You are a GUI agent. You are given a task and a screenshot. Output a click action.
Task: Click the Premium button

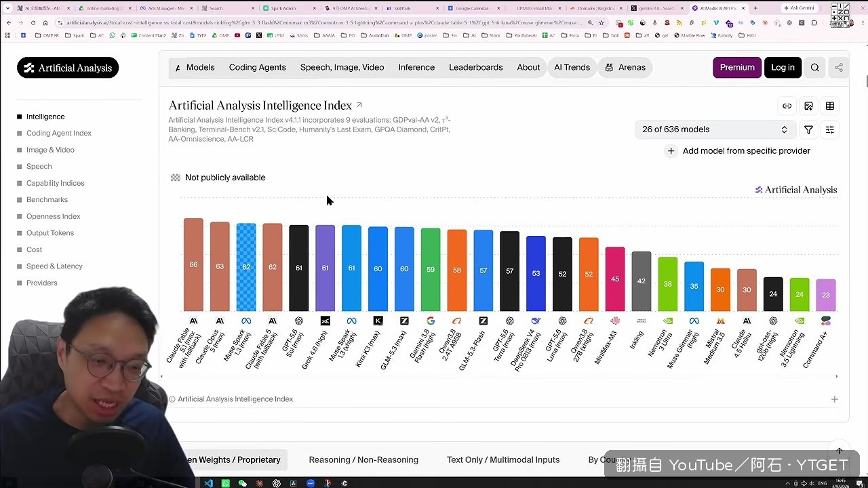(x=737, y=67)
